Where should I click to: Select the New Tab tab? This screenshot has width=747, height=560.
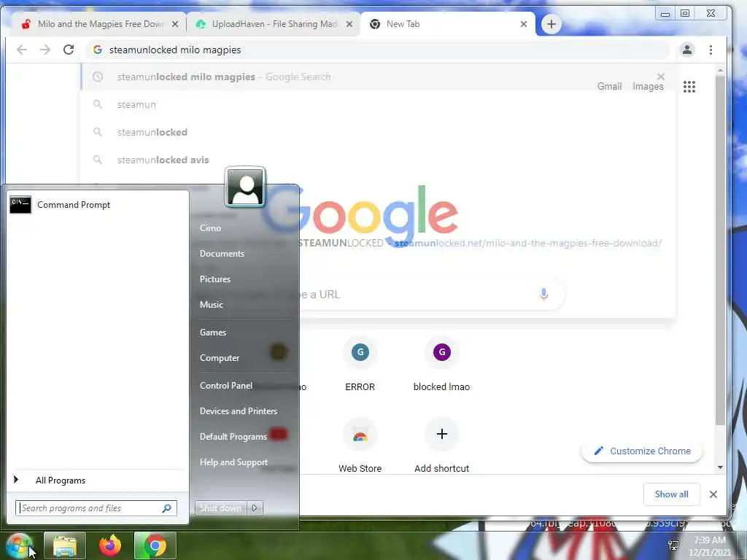[448, 24]
